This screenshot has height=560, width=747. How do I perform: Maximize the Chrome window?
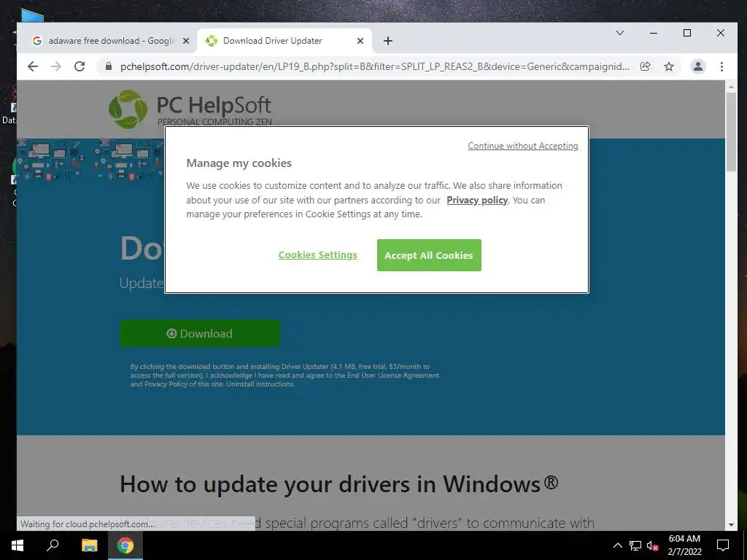click(x=687, y=33)
